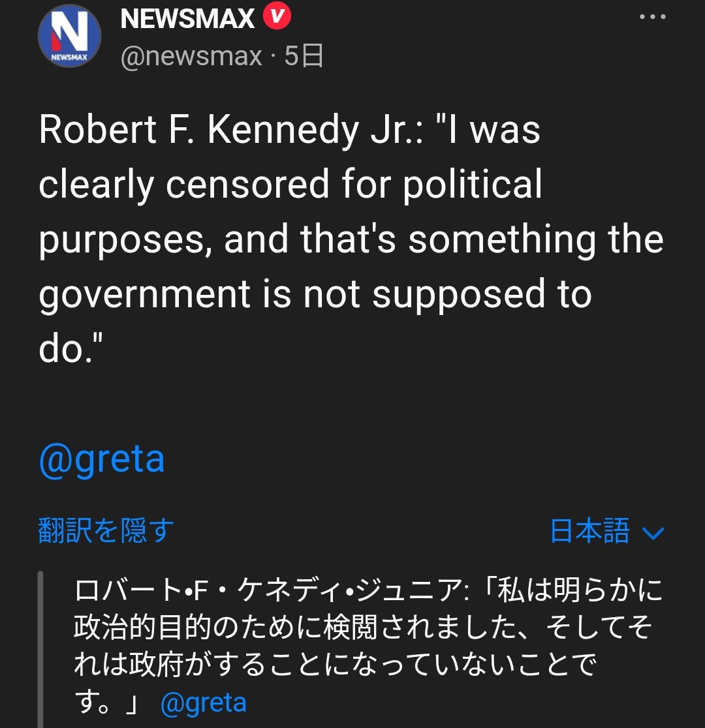Open the three-dot more options menu

(x=653, y=17)
